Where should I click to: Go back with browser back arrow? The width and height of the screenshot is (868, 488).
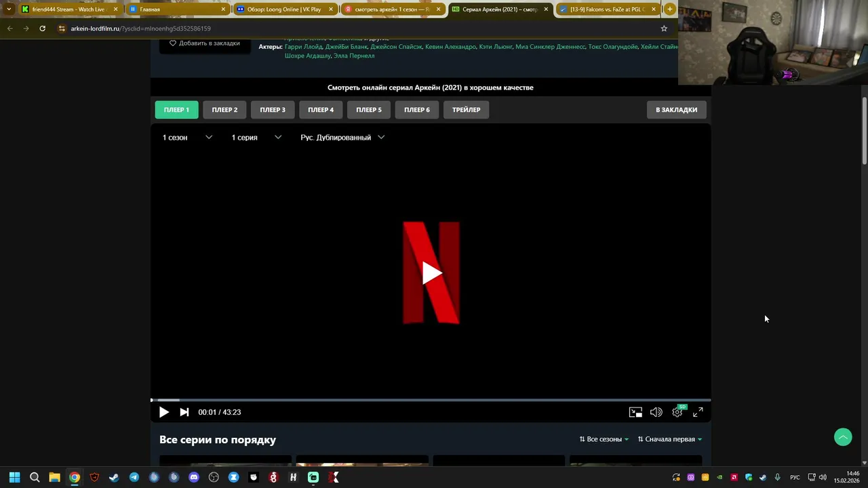[9, 28]
